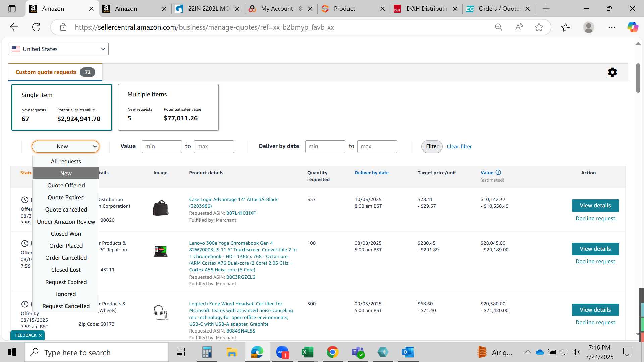Choose Ignored status option

[66, 294]
